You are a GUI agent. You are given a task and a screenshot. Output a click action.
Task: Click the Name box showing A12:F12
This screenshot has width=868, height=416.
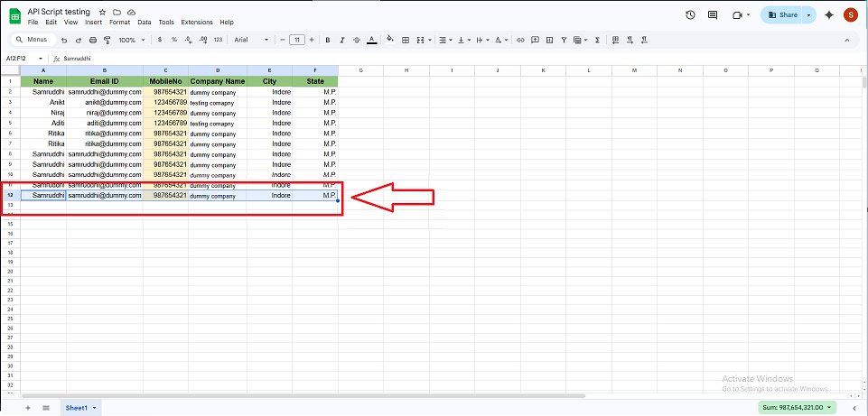(24, 58)
